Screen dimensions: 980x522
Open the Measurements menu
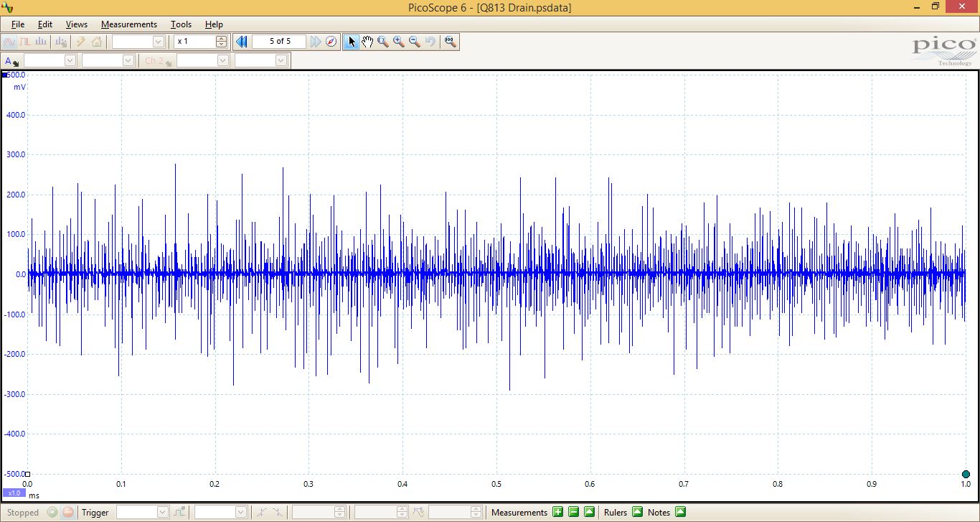point(128,24)
